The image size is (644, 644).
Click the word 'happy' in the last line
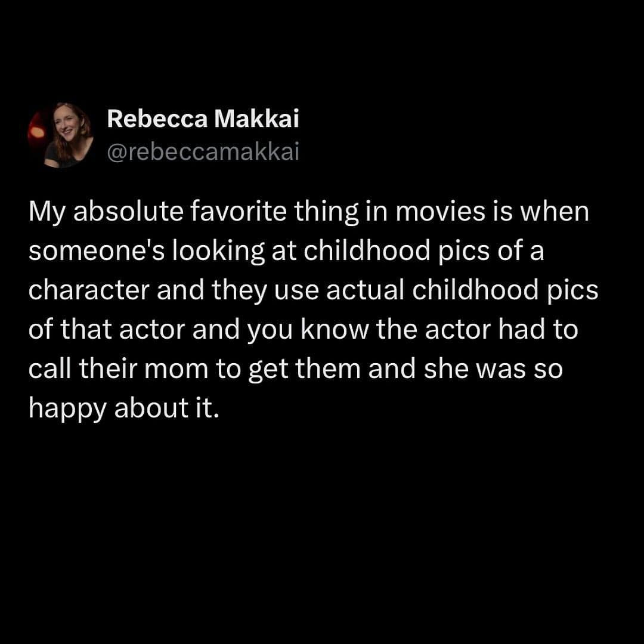coord(67,410)
